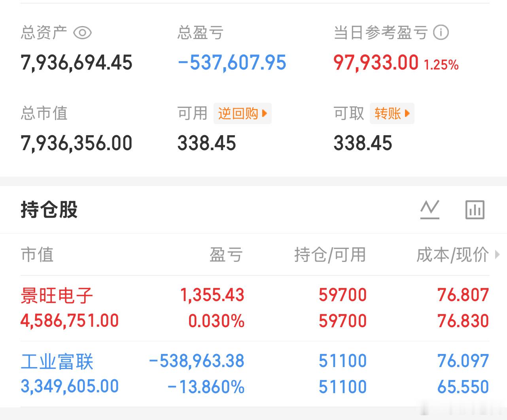This screenshot has height=420, width=507.
Task: Select 景旺电子 cost price 76.807
Action: coord(463,295)
